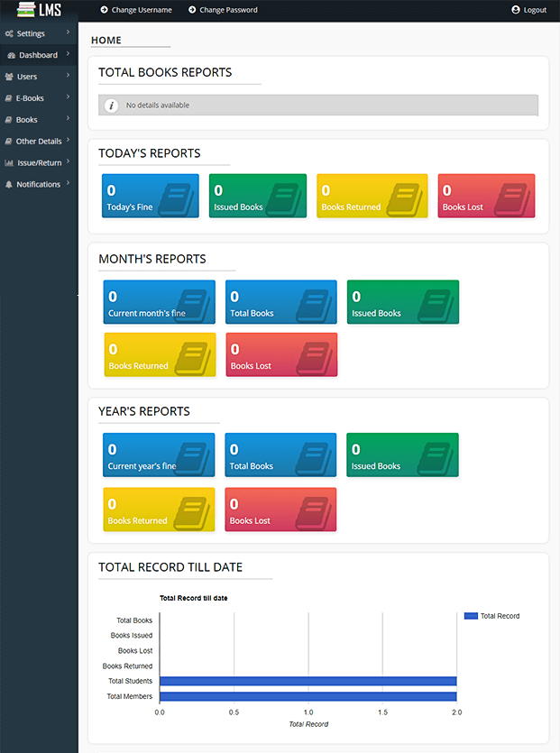Click the Users group icon in sidebar
Screen dimensions: 560x753
9,77
